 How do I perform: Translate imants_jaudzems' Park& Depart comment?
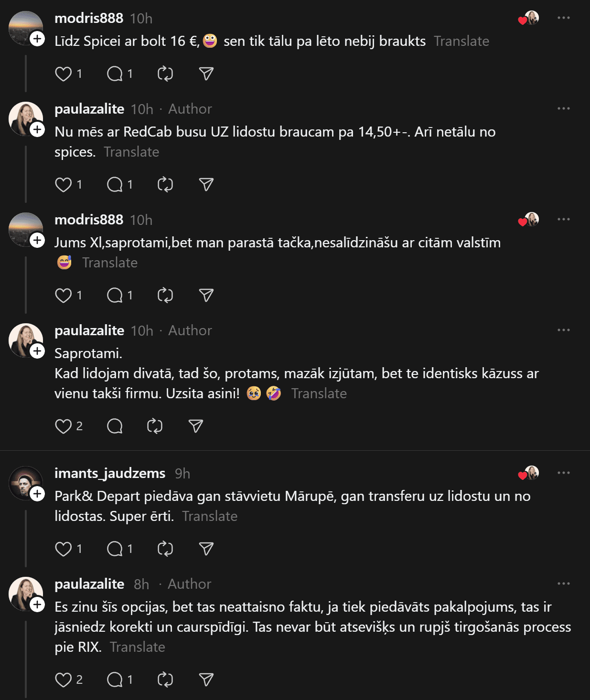tap(210, 517)
